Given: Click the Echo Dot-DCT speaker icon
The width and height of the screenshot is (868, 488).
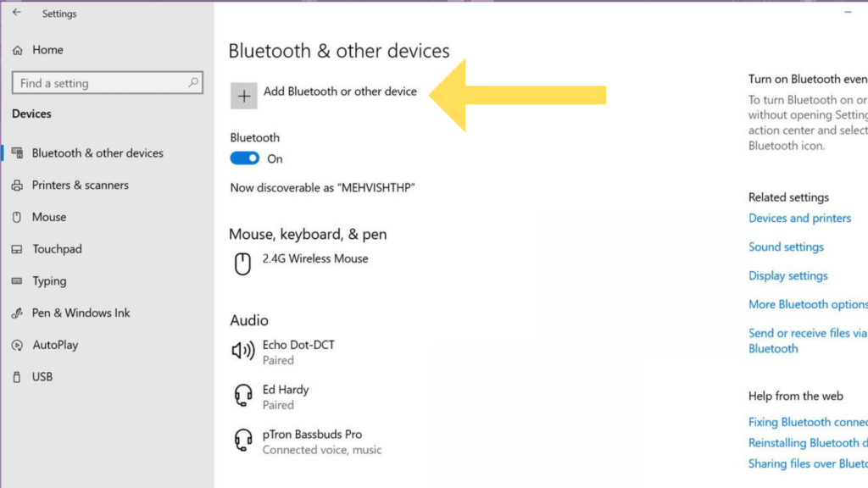Looking at the screenshot, I should click(243, 350).
